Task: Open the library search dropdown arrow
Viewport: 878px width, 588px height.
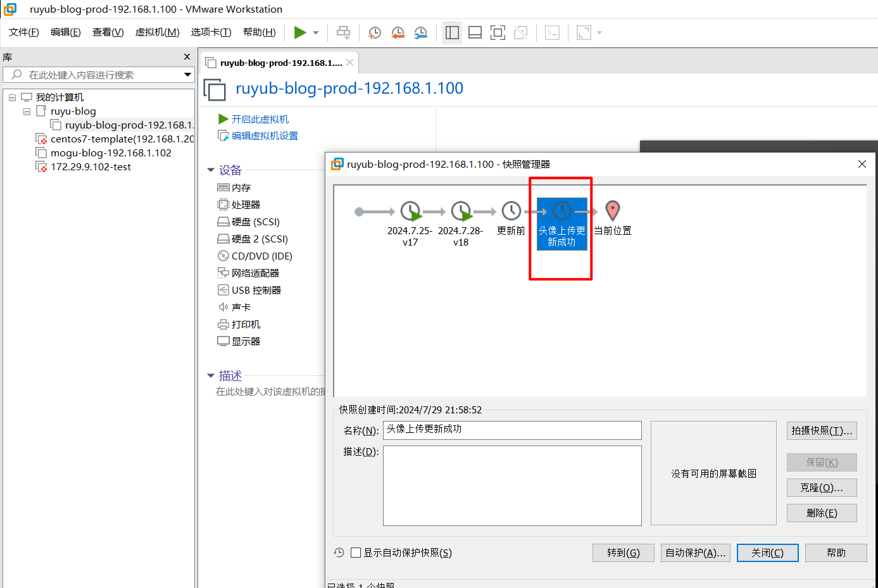Action: coord(187,75)
